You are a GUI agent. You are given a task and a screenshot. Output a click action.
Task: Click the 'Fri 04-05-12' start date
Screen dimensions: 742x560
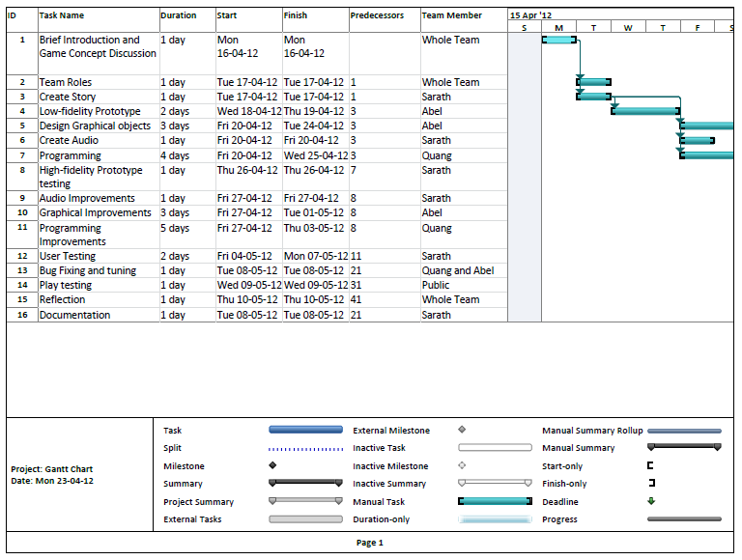tap(244, 257)
